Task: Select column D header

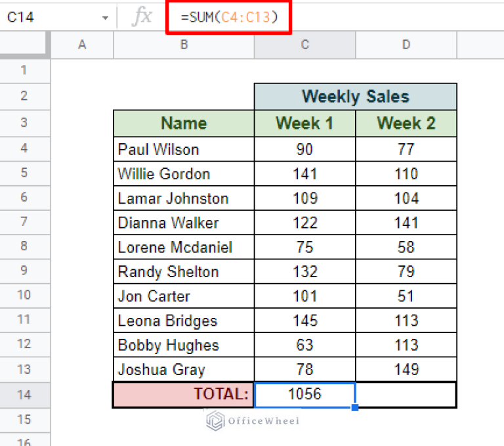Action: pyautogui.click(x=406, y=45)
